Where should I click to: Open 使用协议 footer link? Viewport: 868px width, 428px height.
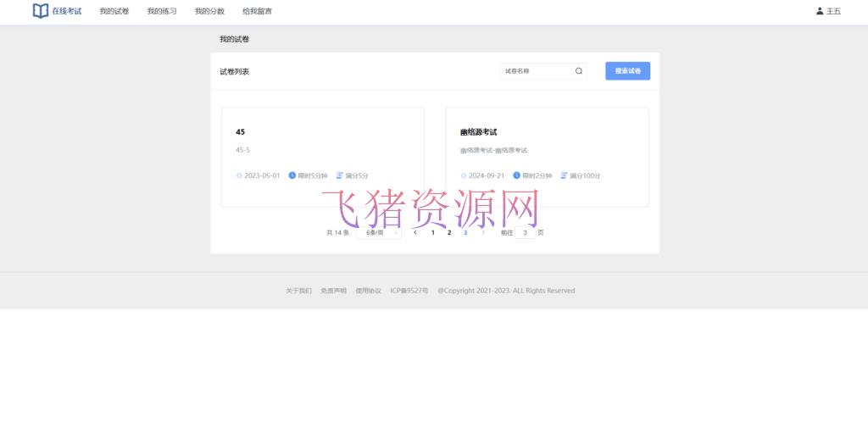click(x=368, y=291)
